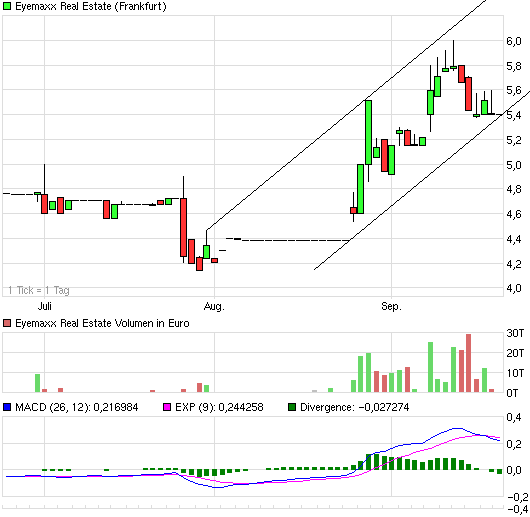Viewport: 530px width, 517px height.
Task: Click the Juli label on the time axis
Action: [x=44, y=306]
